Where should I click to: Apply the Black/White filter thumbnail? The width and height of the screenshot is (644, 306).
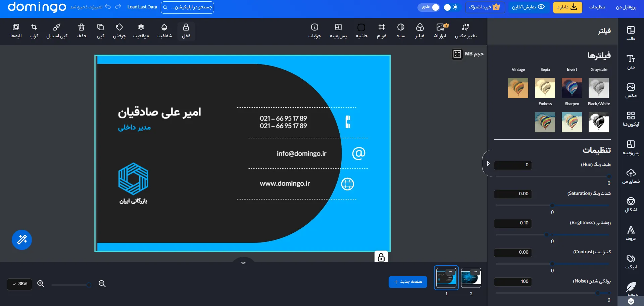598,122
